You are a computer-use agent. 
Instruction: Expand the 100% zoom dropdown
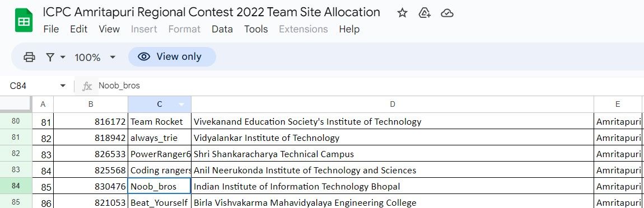113,57
